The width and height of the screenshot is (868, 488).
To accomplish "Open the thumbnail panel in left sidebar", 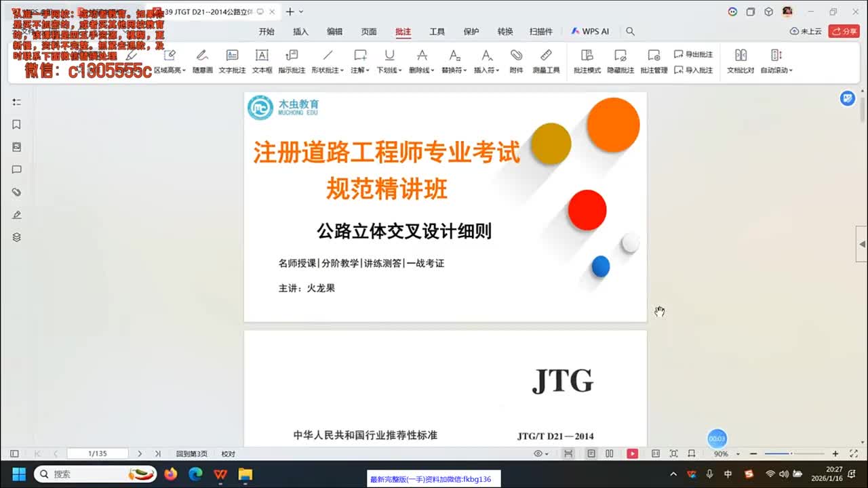I will [x=17, y=147].
